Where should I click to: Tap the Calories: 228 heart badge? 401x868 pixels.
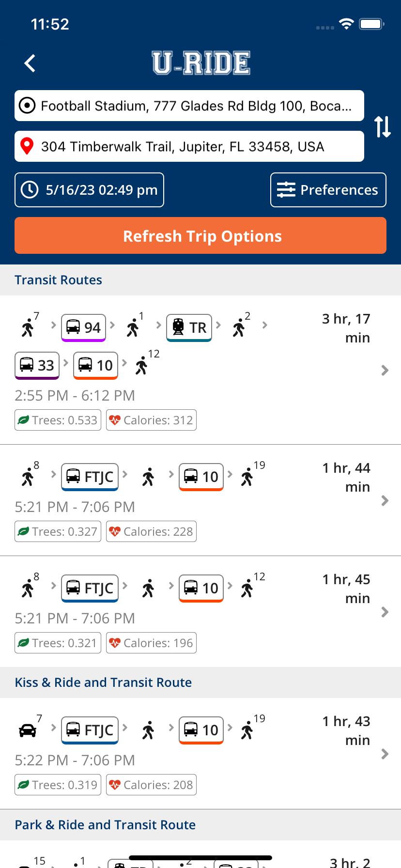point(151,532)
